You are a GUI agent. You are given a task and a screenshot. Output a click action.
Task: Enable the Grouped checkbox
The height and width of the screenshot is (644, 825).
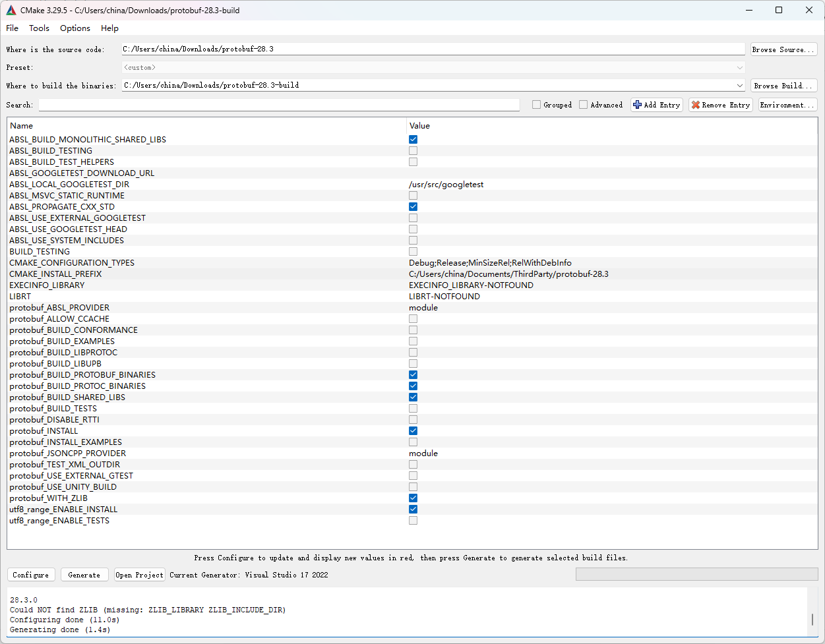(537, 104)
